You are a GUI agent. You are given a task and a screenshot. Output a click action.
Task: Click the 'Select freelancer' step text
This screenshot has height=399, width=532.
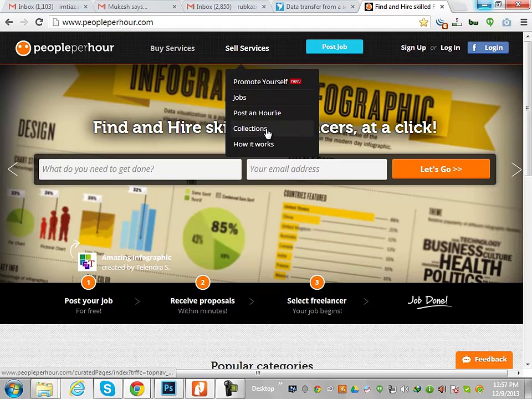[316, 301]
